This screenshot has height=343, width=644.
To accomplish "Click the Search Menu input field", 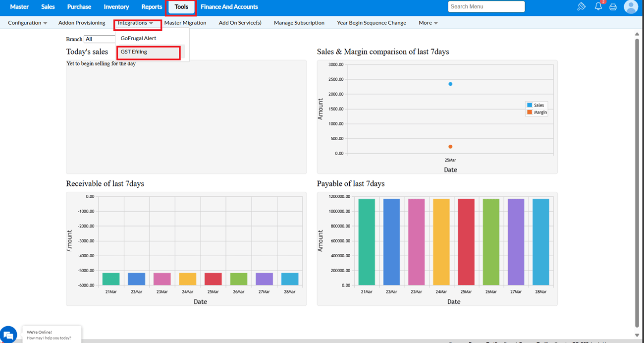I will [486, 6].
